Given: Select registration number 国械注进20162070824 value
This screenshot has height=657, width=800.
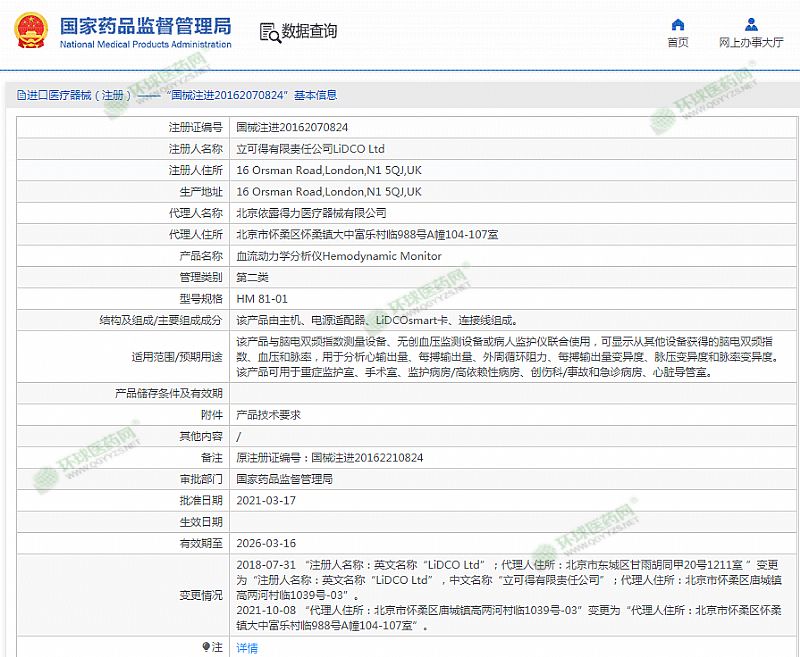Looking at the screenshot, I should pos(292,128).
